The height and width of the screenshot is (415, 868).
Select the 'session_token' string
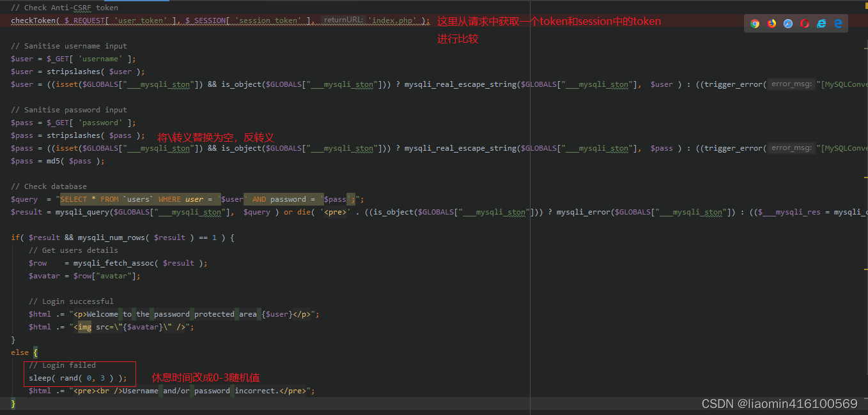(x=267, y=20)
